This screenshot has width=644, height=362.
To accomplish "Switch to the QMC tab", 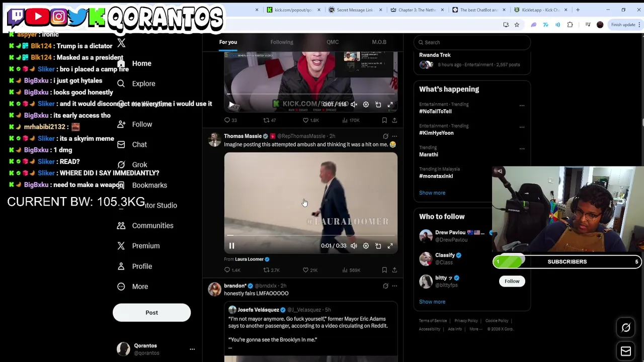I will coord(333,42).
